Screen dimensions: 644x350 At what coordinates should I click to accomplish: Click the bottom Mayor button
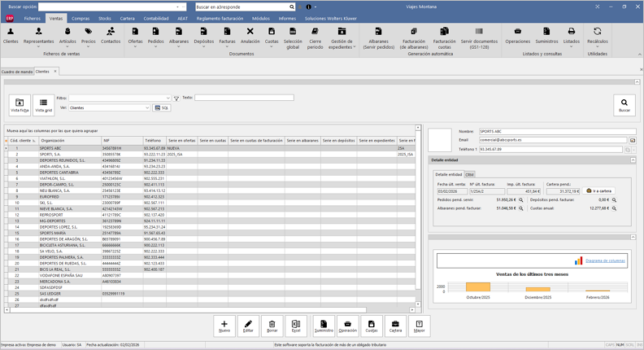[419, 326]
